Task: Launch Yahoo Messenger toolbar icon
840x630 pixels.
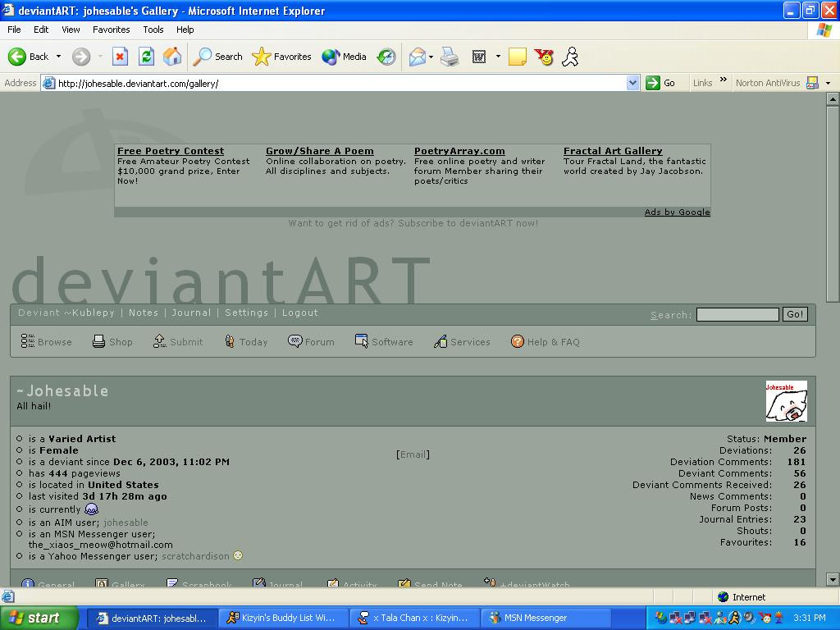Action: tap(544, 57)
